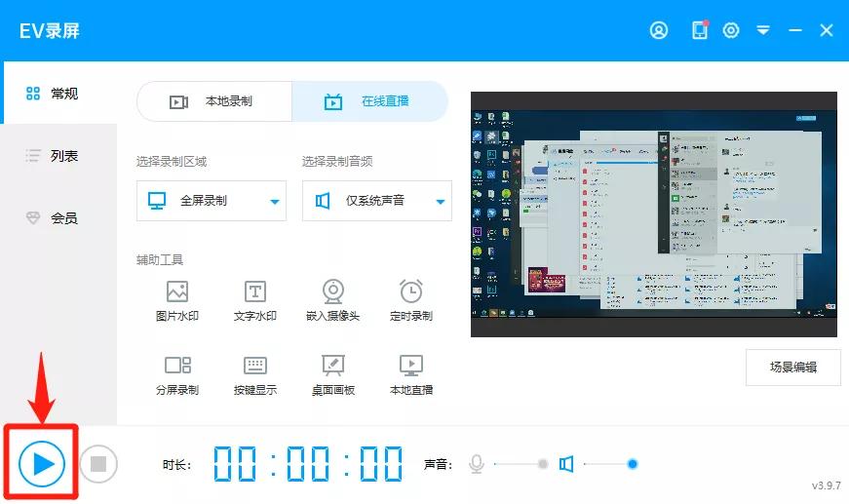Viewport: 849px width, 504px height.
Task: Open the 本地直播 tool
Action: [411, 375]
